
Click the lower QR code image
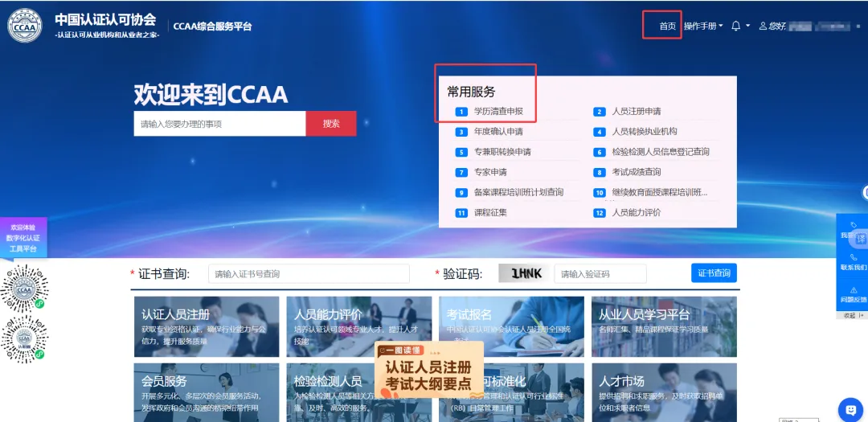click(24, 338)
